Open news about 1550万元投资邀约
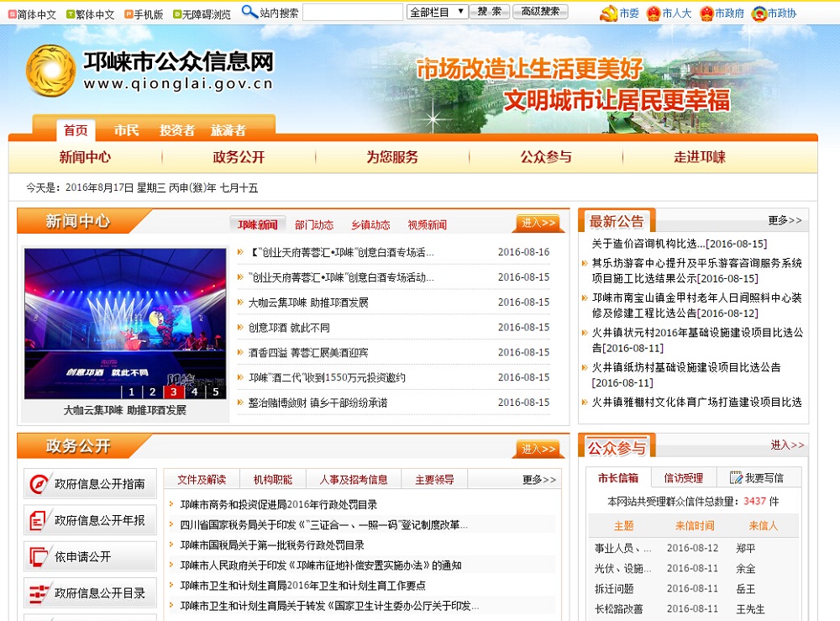The image size is (840, 621). tap(327, 378)
